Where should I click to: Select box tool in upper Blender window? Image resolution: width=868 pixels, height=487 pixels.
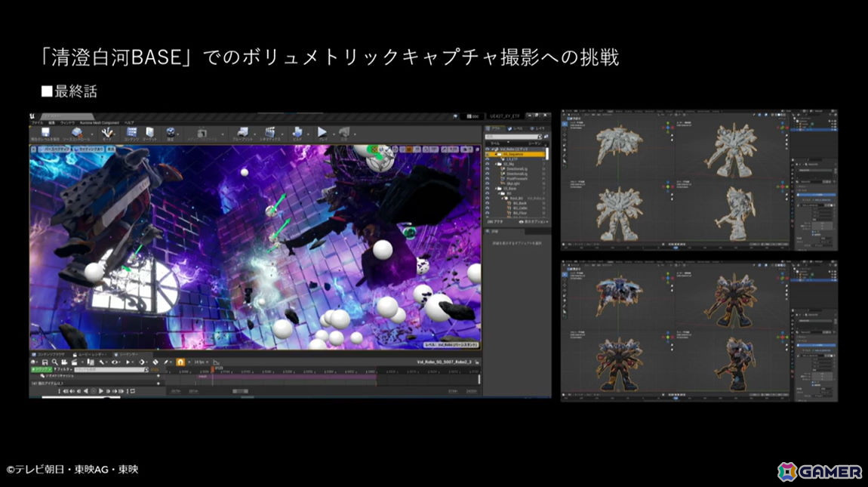[x=565, y=124]
